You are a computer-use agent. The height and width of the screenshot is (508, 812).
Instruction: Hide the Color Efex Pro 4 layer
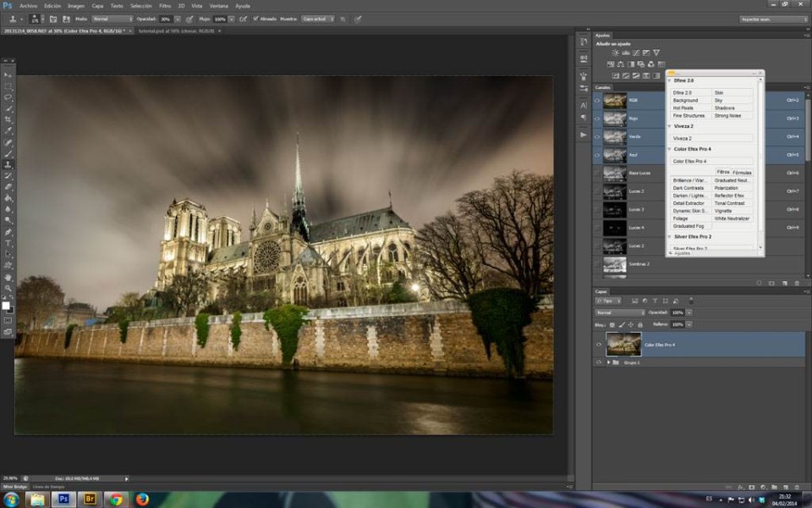coord(598,345)
